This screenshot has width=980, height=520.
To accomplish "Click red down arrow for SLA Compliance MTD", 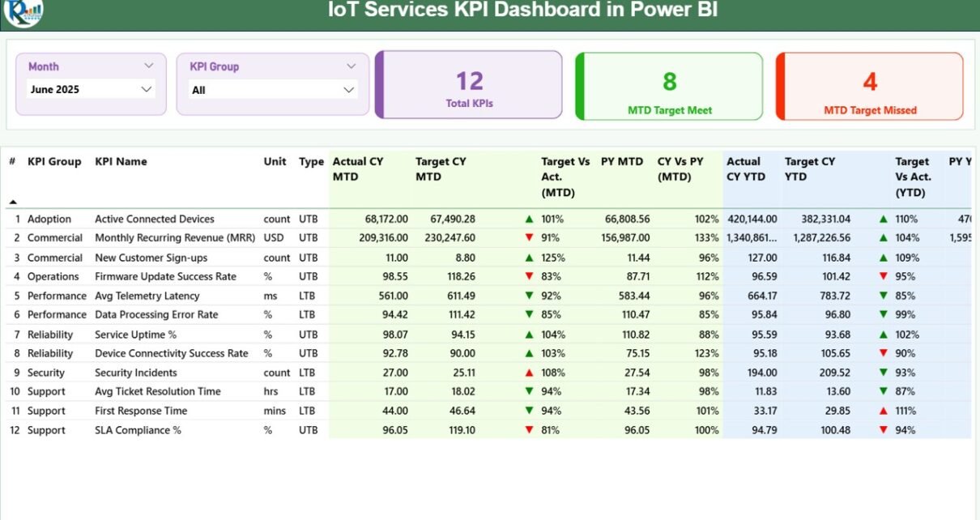I will [x=529, y=430].
